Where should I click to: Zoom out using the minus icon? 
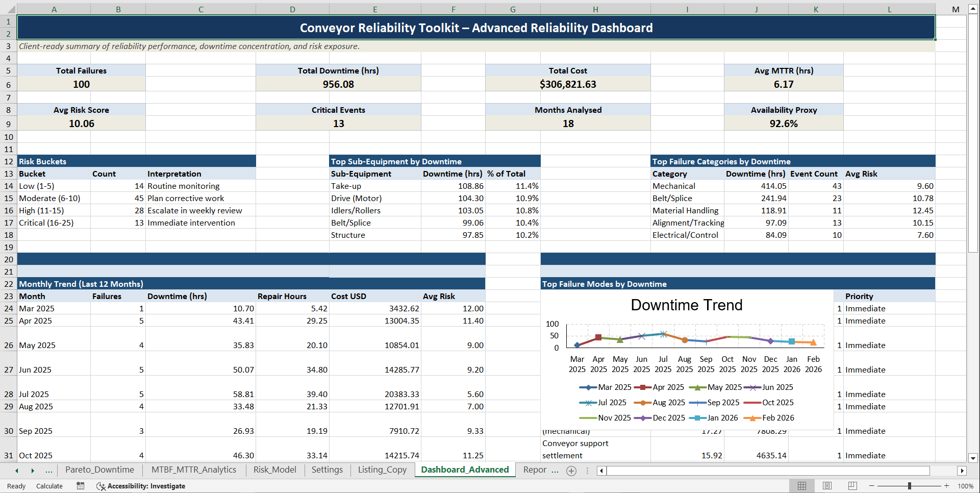click(872, 486)
